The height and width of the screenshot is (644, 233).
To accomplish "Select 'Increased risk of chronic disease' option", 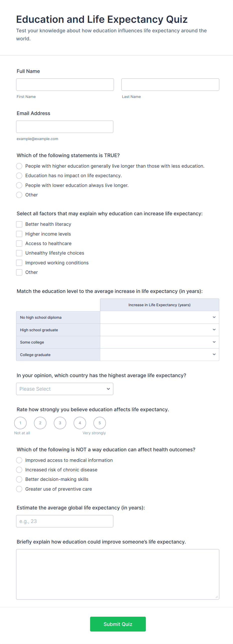I will (19, 470).
